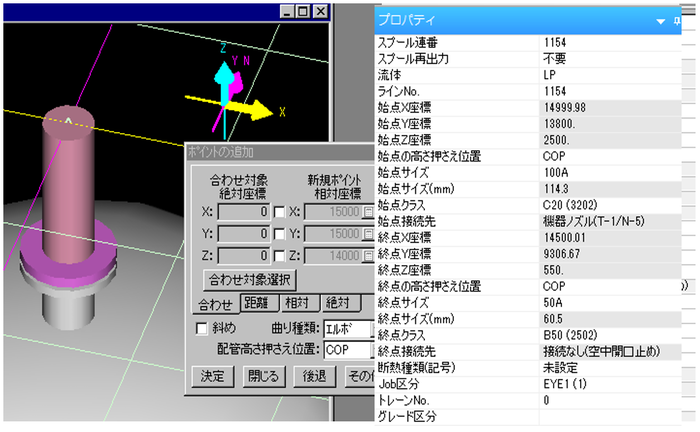Toggle the 斜め checkbox
This screenshot has width=700, height=432.
pyautogui.click(x=201, y=328)
